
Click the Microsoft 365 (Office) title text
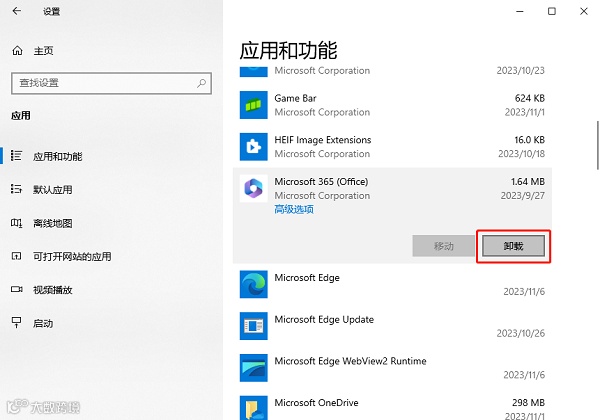pos(321,182)
